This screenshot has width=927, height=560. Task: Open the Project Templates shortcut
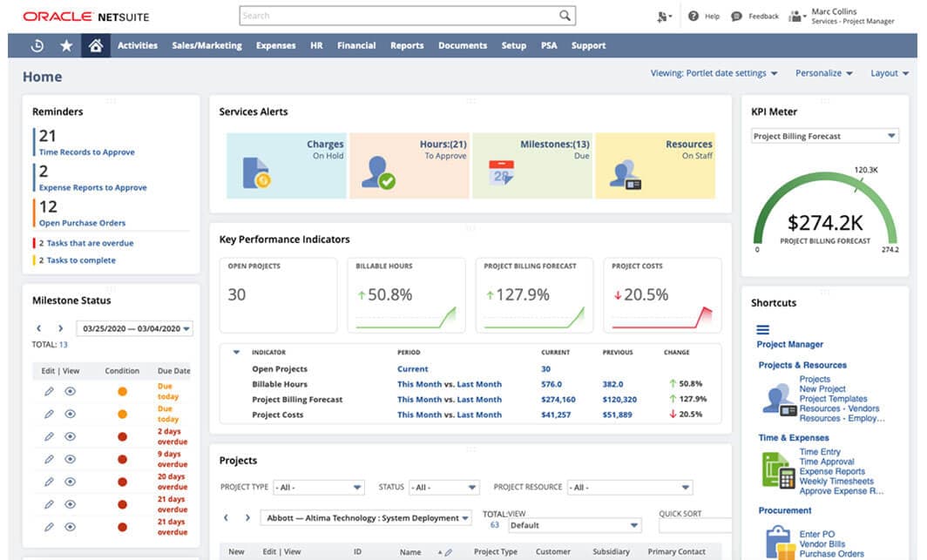pos(833,399)
